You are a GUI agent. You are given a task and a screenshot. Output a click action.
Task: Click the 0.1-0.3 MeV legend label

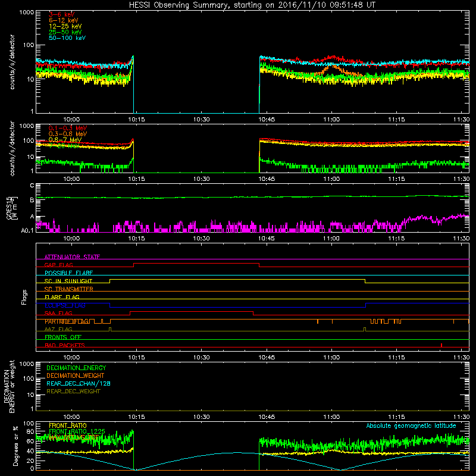(x=68, y=128)
